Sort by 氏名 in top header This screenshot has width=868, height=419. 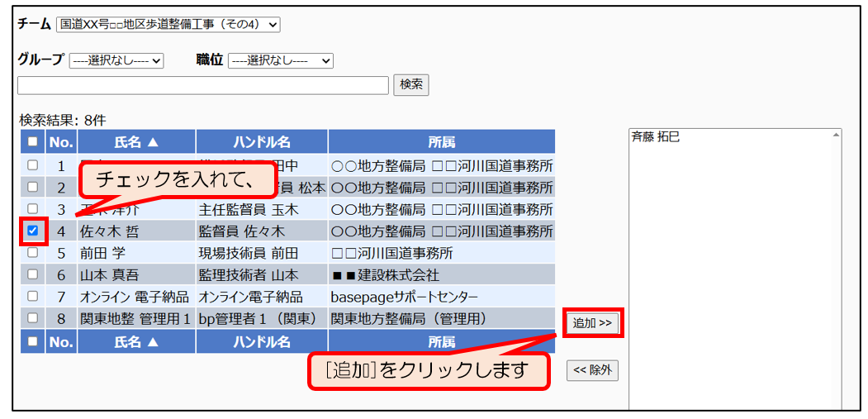(136, 142)
